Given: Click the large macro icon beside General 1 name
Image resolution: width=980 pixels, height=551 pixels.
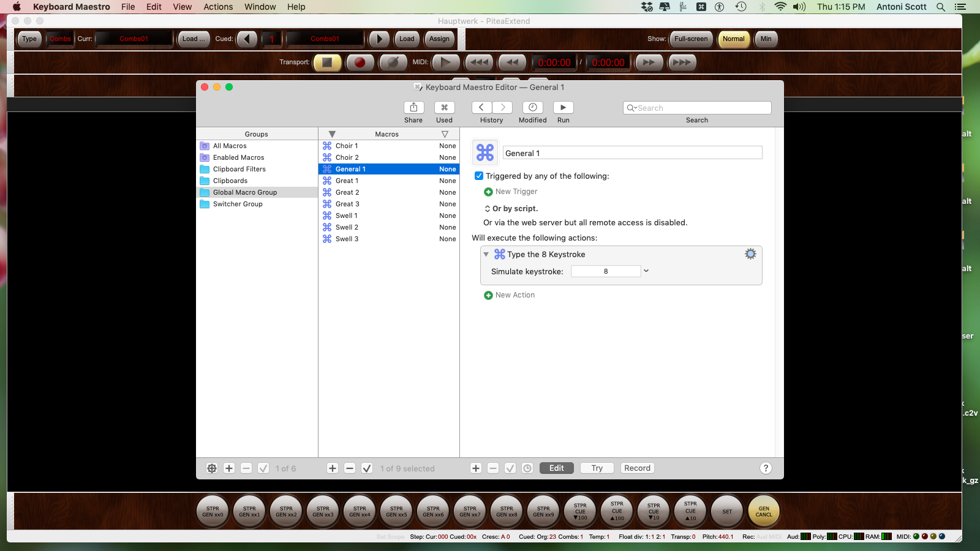Looking at the screenshot, I should pos(485,152).
